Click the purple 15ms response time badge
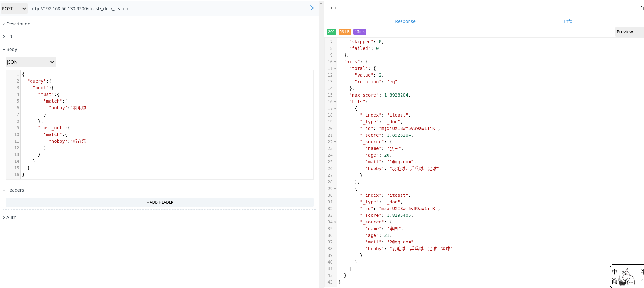This screenshot has height=288, width=644. pos(359,31)
